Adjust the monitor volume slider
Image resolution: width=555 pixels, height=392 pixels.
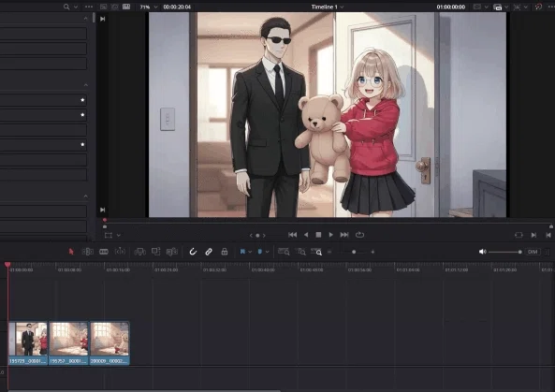tap(504, 252)
